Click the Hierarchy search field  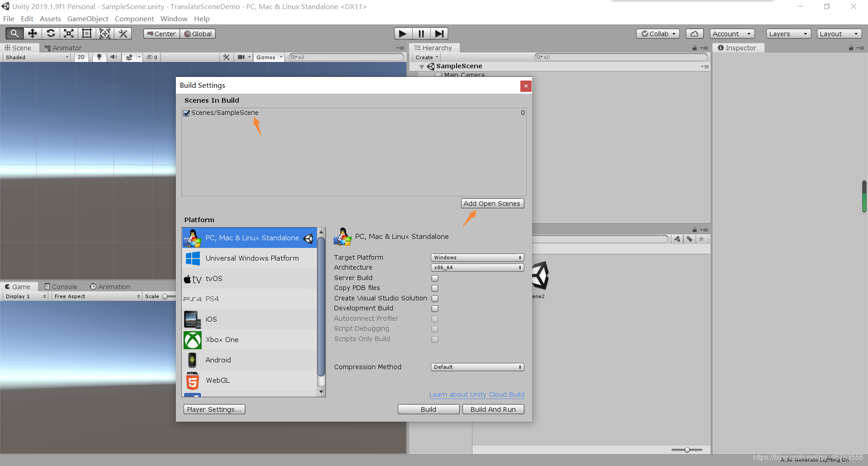click(x=621, y=57)
